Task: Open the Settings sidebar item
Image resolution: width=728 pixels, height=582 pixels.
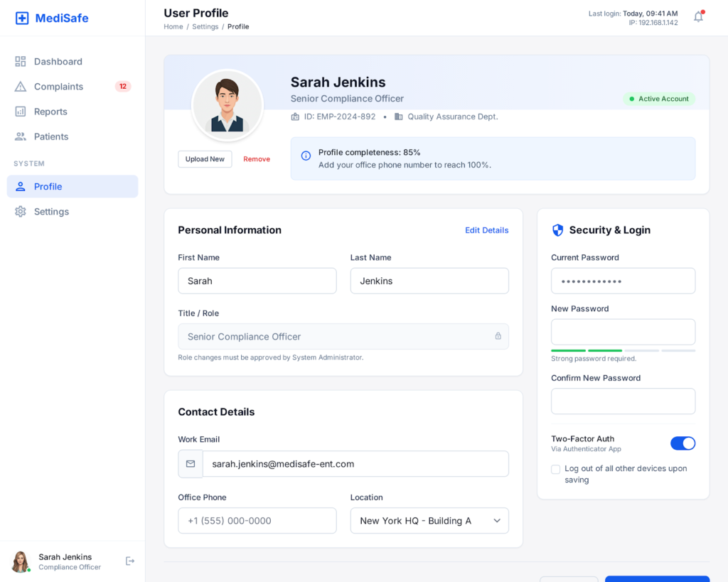Action: point(51,212)
